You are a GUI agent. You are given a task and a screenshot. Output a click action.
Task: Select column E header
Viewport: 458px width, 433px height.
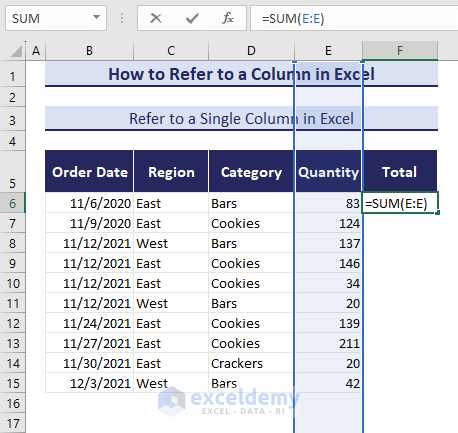click(328, 51)
